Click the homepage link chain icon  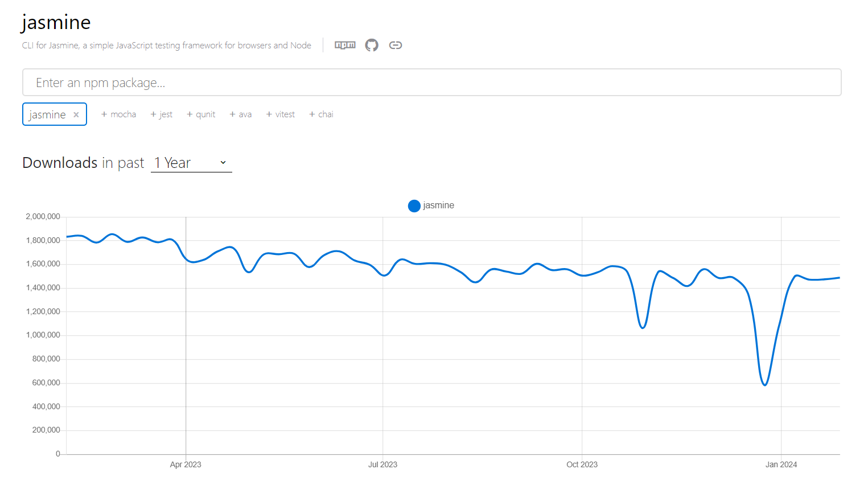pyautogui.click(x=396, y=45)
